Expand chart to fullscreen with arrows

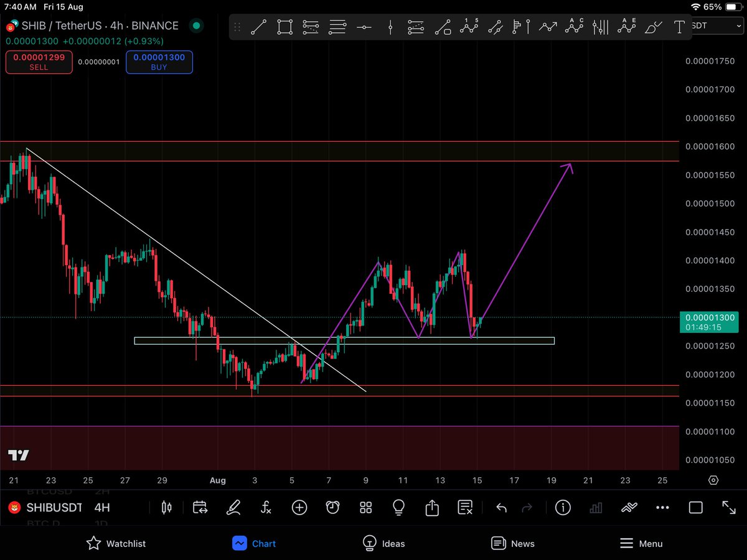pyautogui.click(x=728, y=508)
